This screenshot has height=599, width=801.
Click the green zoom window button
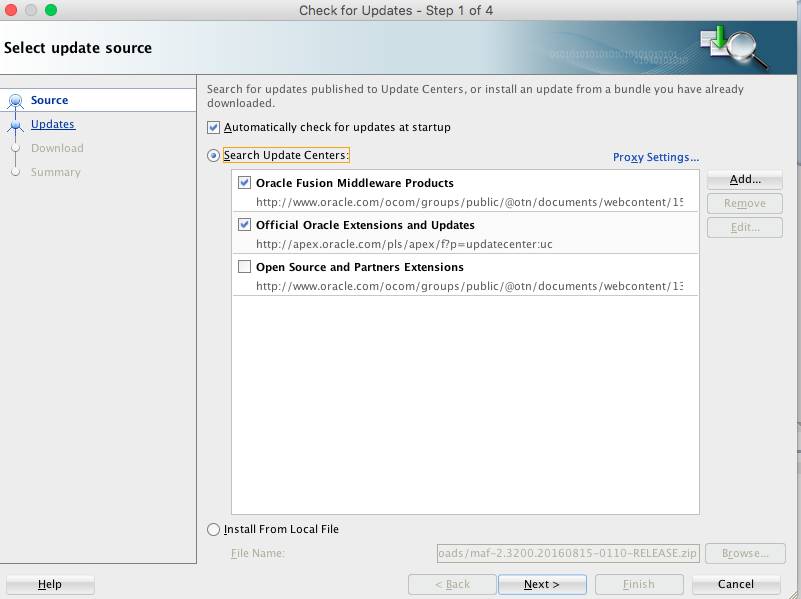tap(51, 10)
